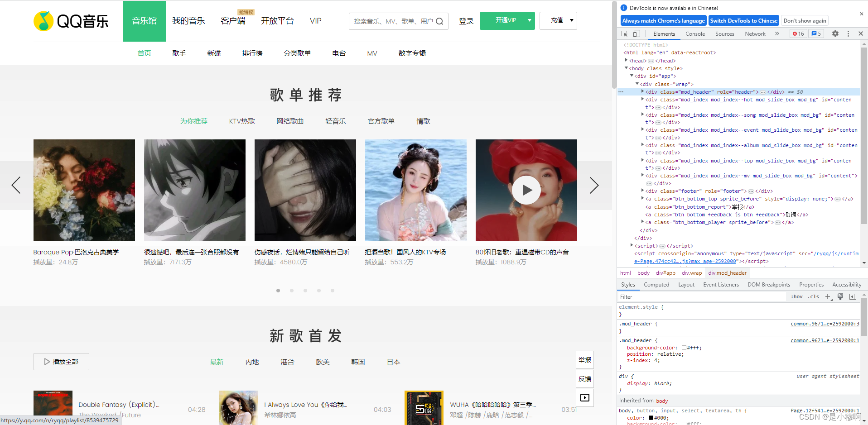
Task: Expand the head element node
Action: click(626, 60)
